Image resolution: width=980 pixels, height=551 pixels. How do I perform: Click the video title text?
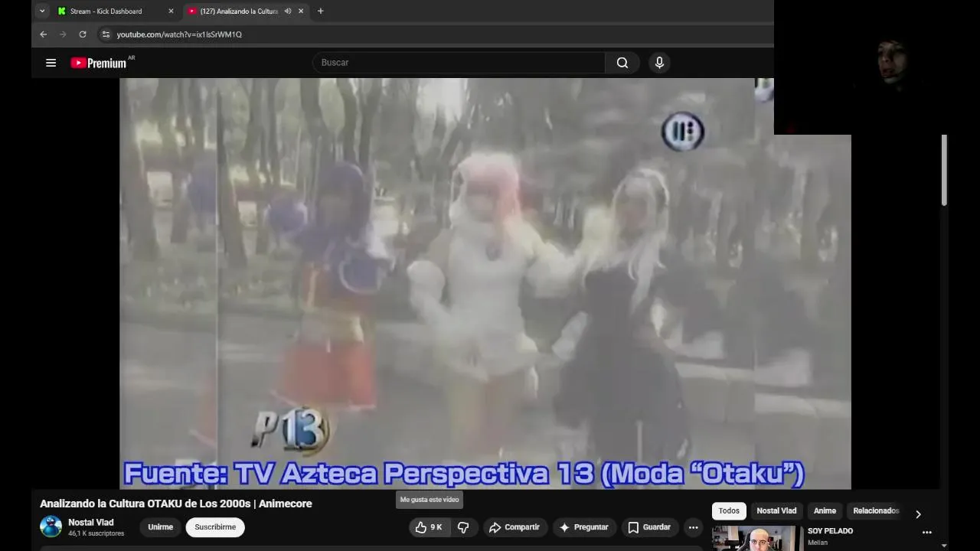[176, 504]
